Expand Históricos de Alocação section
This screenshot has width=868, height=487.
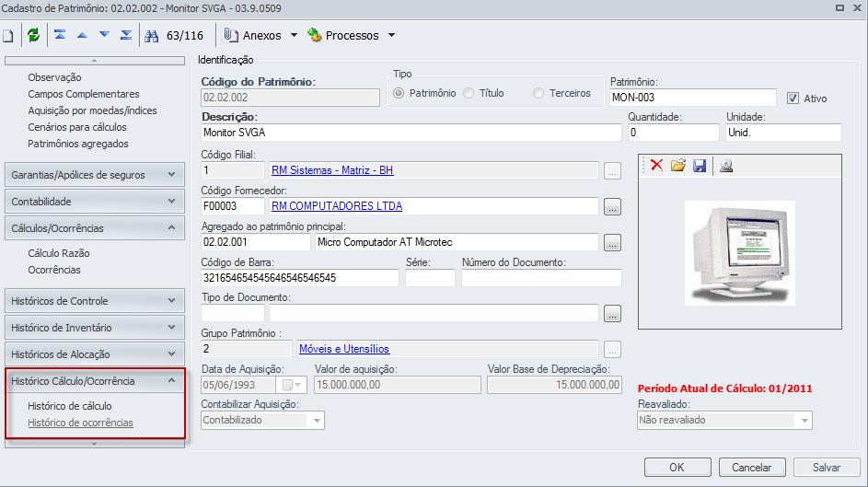click(x=95, y=354)
